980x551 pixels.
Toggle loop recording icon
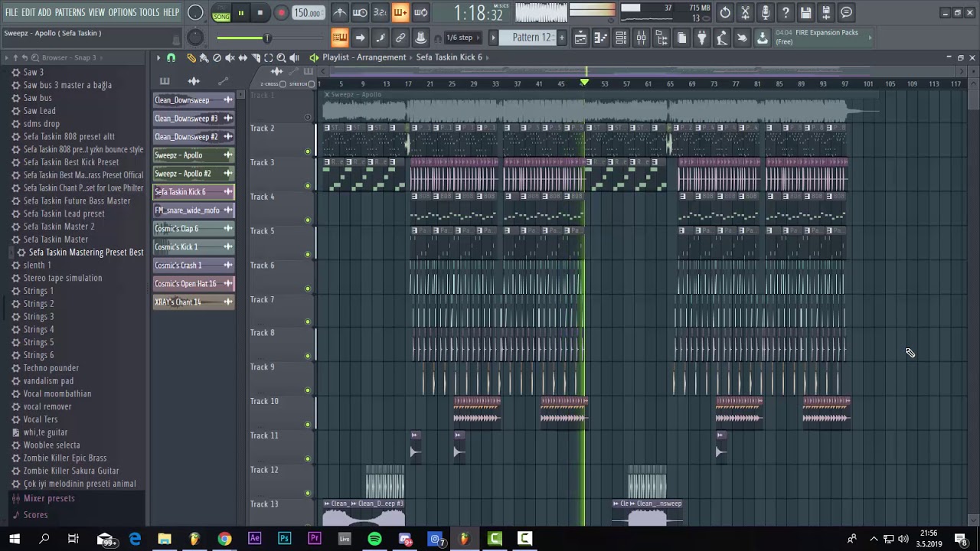(x=420, y=12)
